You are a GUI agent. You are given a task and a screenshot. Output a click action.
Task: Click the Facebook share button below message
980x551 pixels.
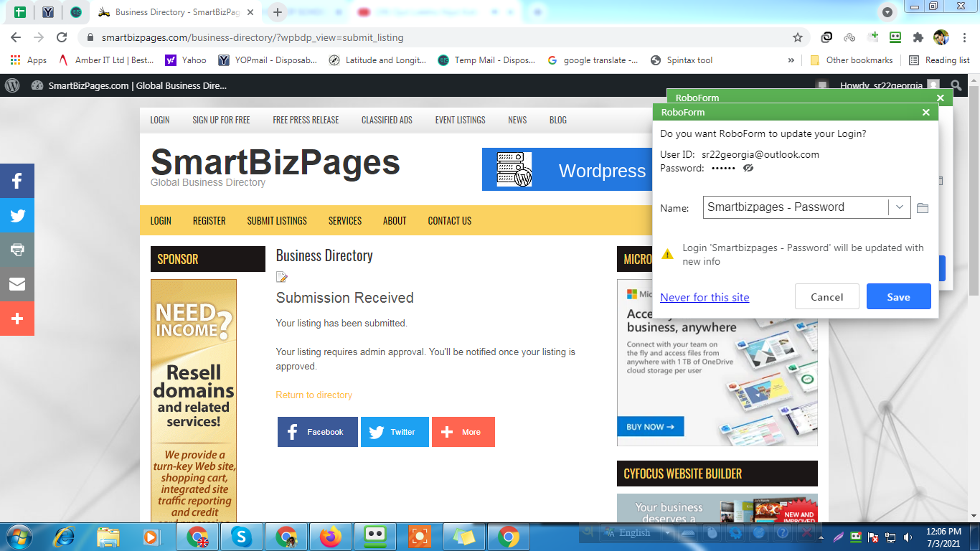[x=317, y=432]
